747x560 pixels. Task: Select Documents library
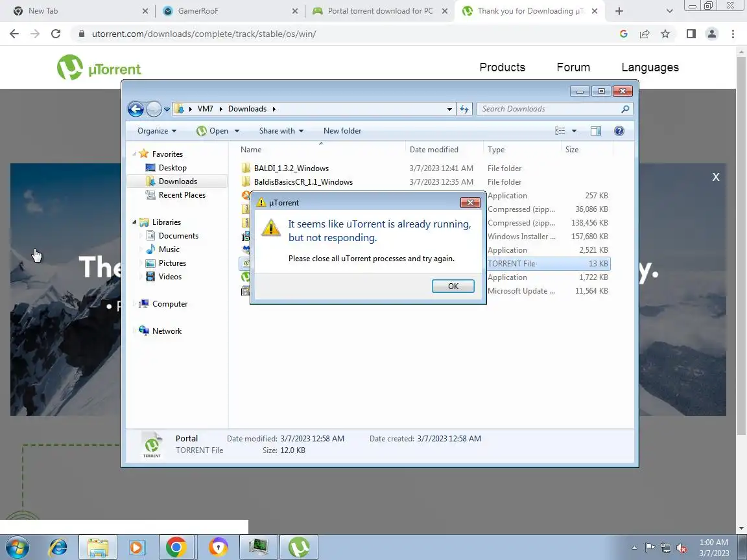[x=178, y=236]
